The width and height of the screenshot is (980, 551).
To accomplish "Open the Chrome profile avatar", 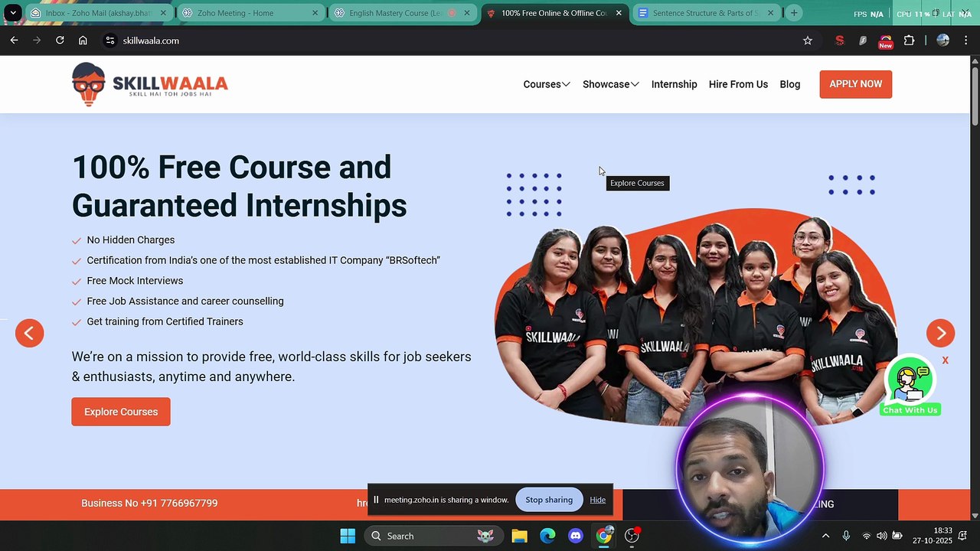I will pos(943,41).
